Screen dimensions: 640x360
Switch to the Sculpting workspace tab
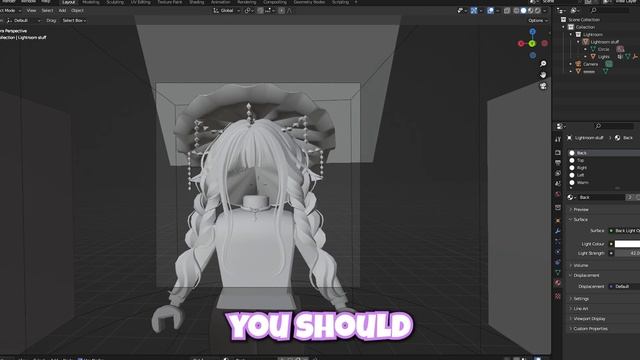point(115,2)
